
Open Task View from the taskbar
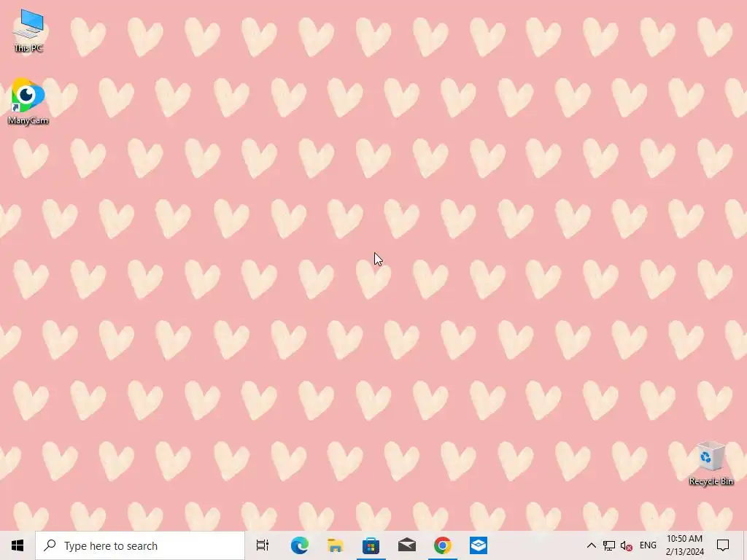[x=263, y=545]
